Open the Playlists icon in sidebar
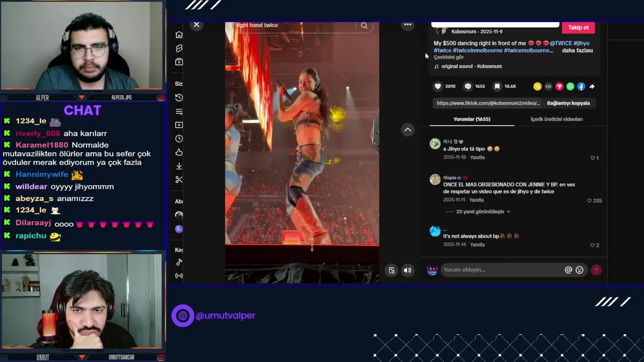The width and height of the screenshot is (644, 362). coord(179,112)
